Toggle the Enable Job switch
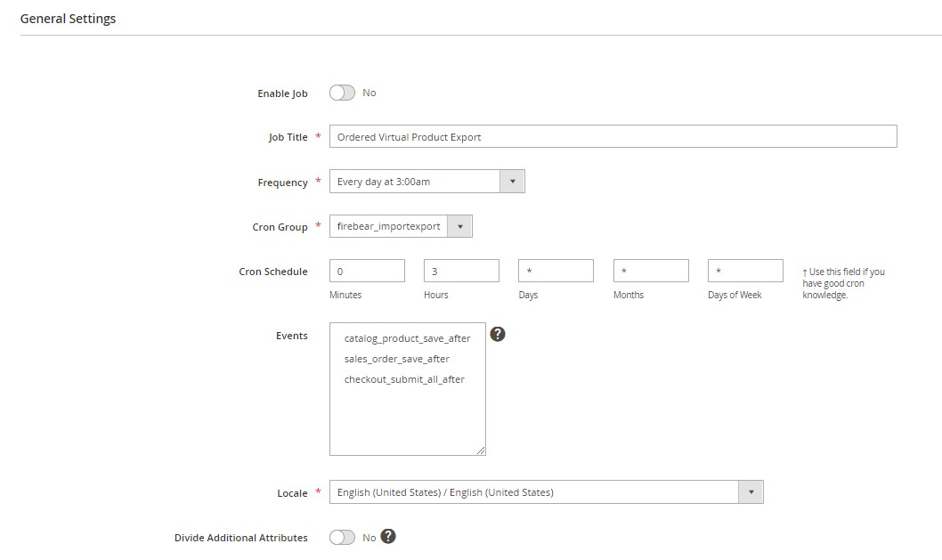942x560 pixels. click(342, 93)
